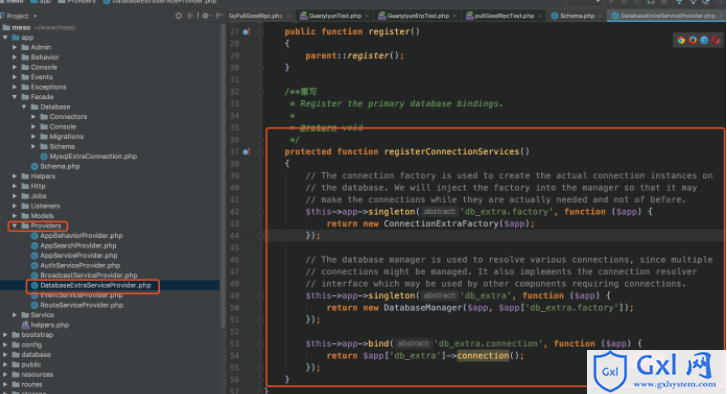727x394 pixels.
Task: Expand the Admin folder
Action: (x=15, y=47)
